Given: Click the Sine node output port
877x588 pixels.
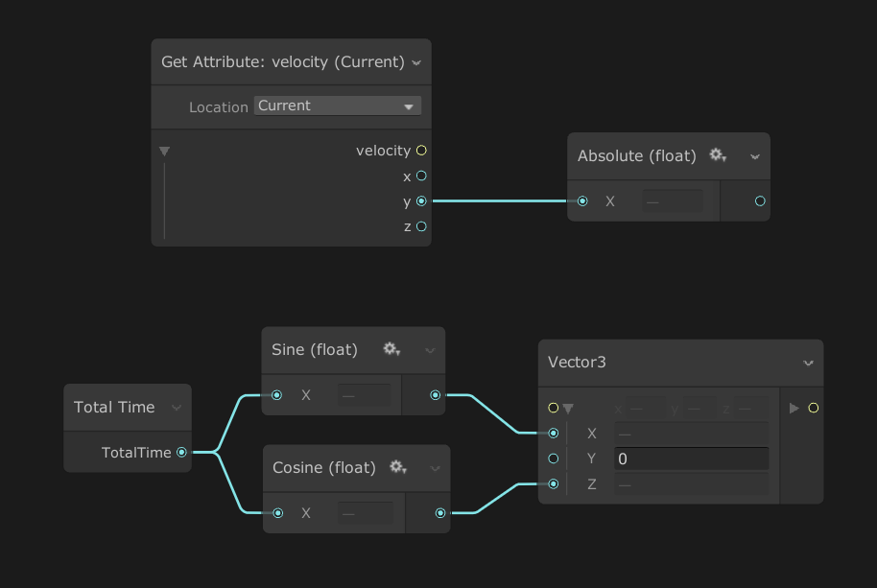Looking at the screenshot, I should 435,394.
